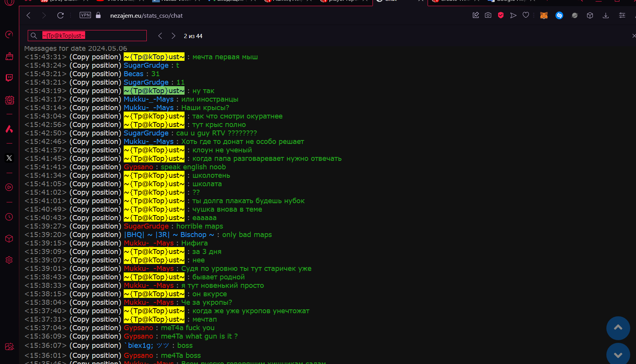636x364 pixels.
Task: Go to previous search match arrow
Action: (x=160, y=36)
